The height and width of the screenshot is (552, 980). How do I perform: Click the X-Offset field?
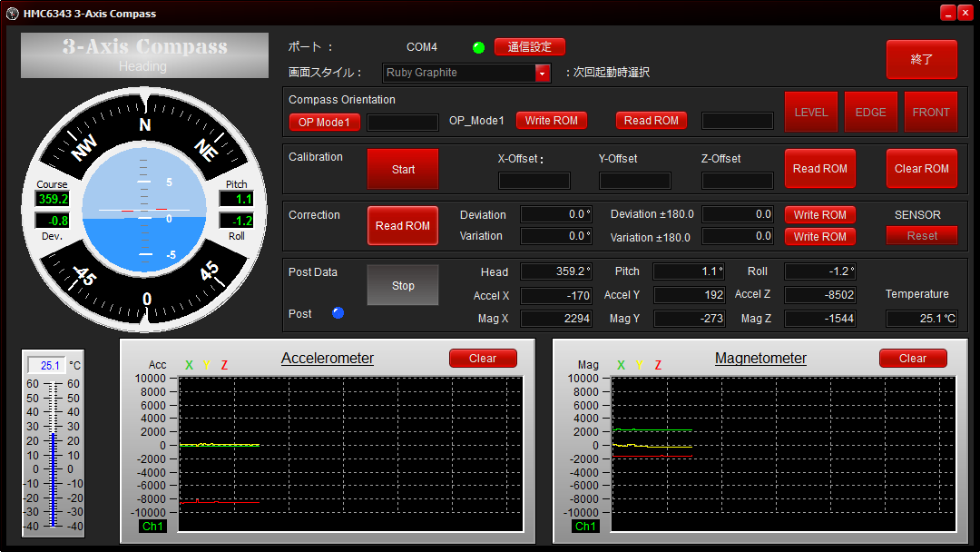tap(534, 181)
